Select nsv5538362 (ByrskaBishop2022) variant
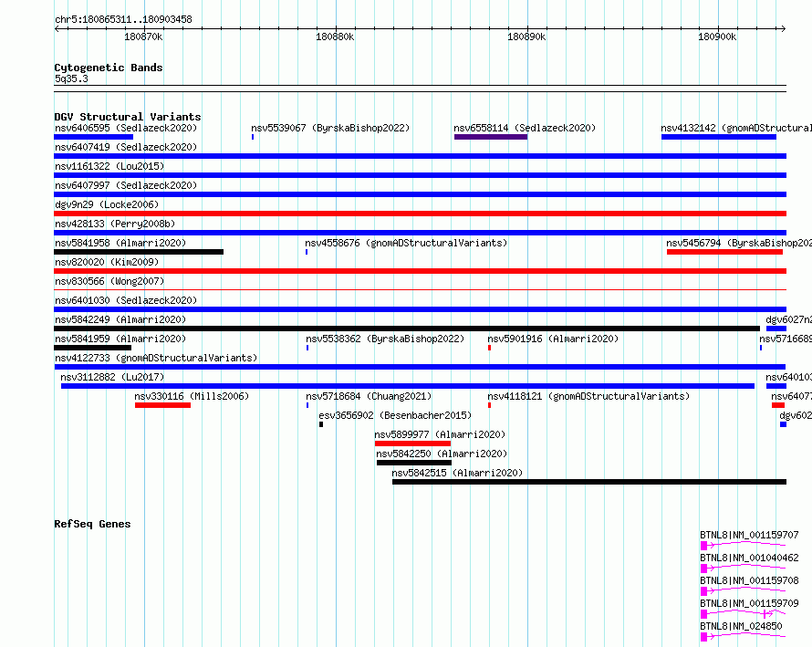The height and width of the screenshot is (647, 812). point(385,339)
